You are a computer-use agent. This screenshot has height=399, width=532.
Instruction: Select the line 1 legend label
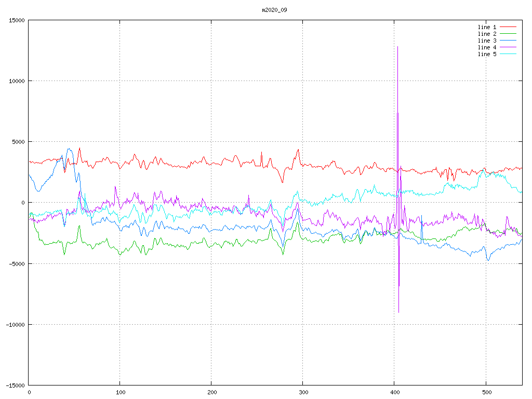click(x=487, y=27)
